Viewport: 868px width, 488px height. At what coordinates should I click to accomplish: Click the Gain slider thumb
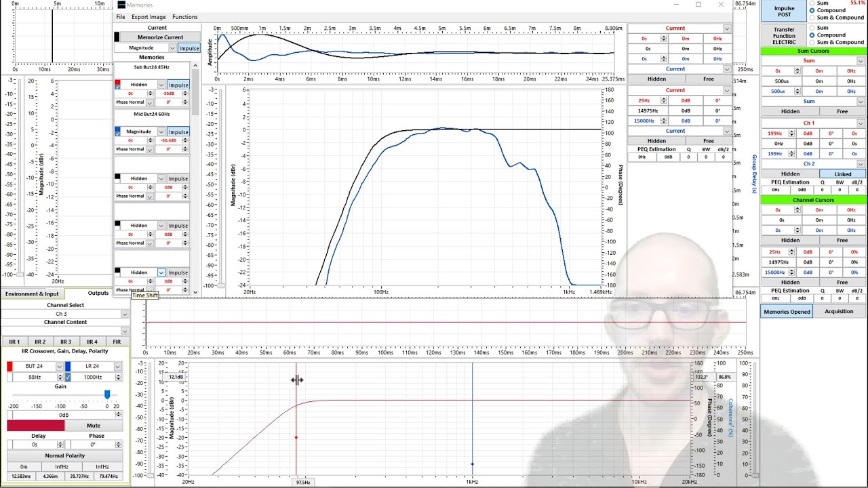click(x=107, y=394)
